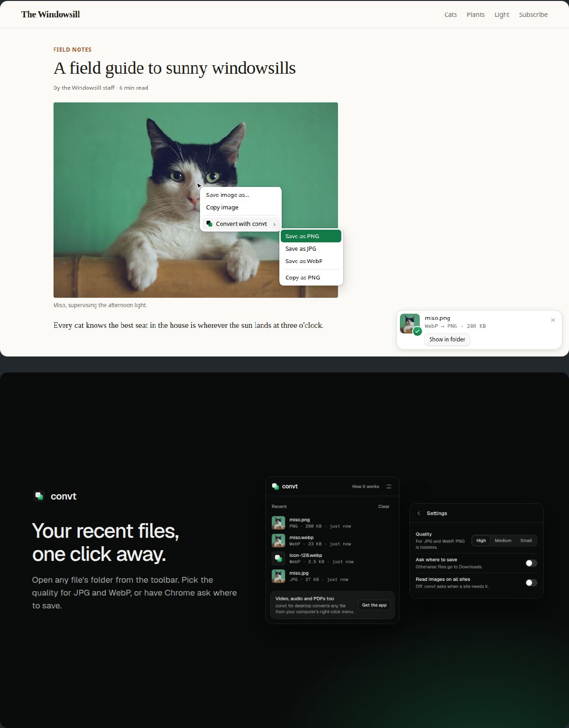Open the How it works link
Viewport: 569px width, 728px height.
(x=366, y=487)
